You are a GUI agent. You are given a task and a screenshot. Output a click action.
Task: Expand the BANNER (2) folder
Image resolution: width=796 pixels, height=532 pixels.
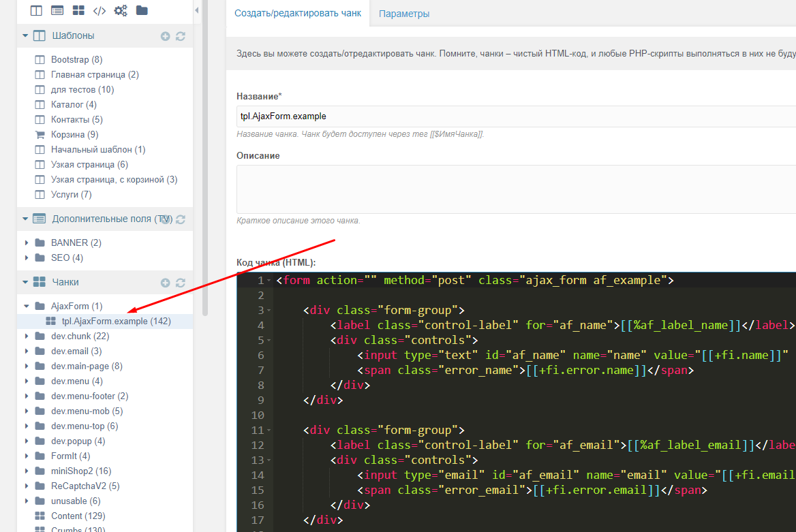click(27, 242)
